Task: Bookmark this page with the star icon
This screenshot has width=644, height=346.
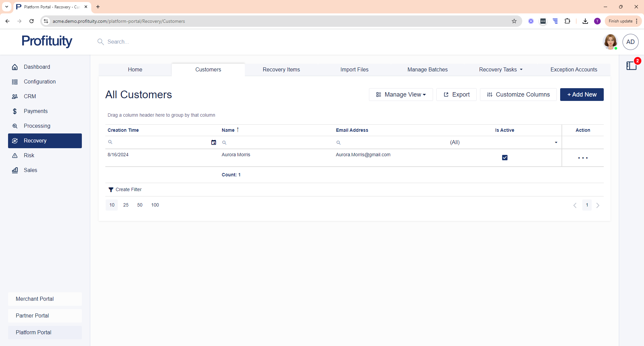Action: click(x=514, y=21)
